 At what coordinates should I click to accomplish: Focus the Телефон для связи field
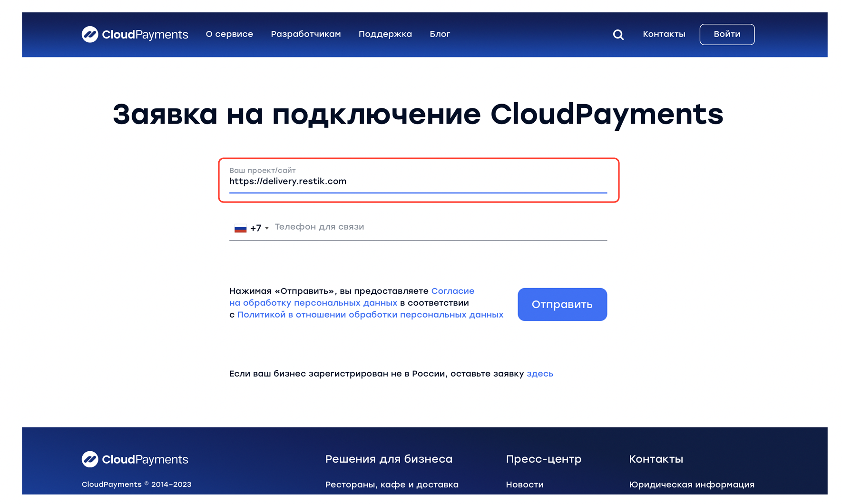click(x=440, y=227)
